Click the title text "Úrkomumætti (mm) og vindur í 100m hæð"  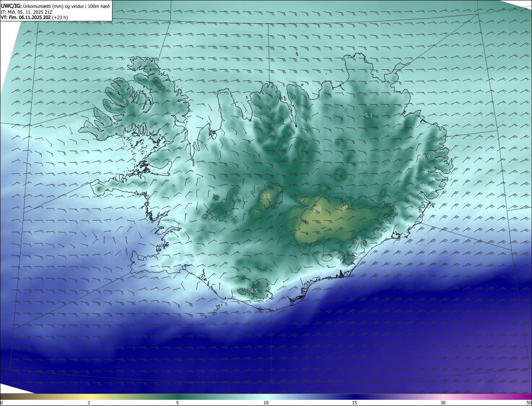click(66, 6)
